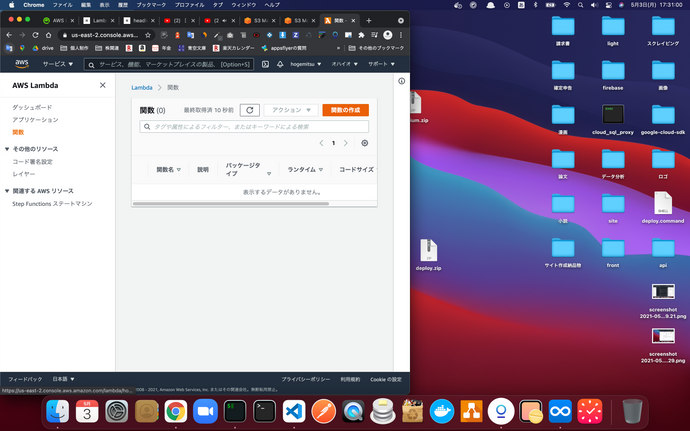Open ブックマーク menu in menu bar
Image resolution: width=690 pixels, height=431 pixels.
[151, 5]
